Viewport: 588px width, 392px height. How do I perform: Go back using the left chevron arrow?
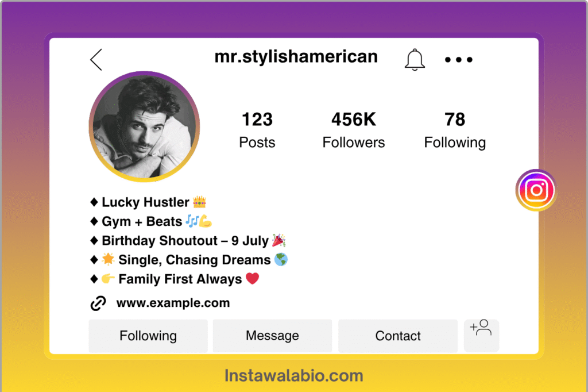pyautogui.click(x=96, y=60)
